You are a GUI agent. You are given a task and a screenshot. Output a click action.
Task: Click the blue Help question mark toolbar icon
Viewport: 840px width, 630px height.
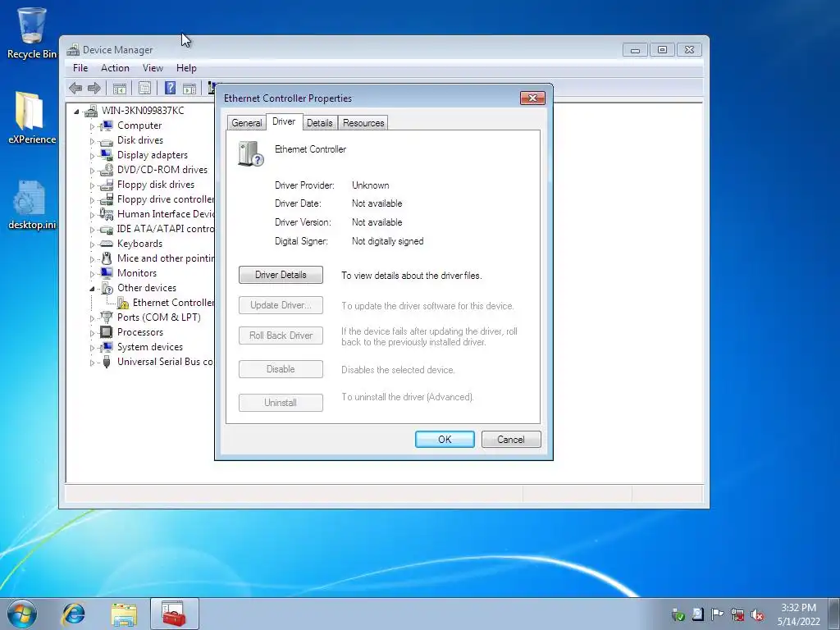[171, 88]
